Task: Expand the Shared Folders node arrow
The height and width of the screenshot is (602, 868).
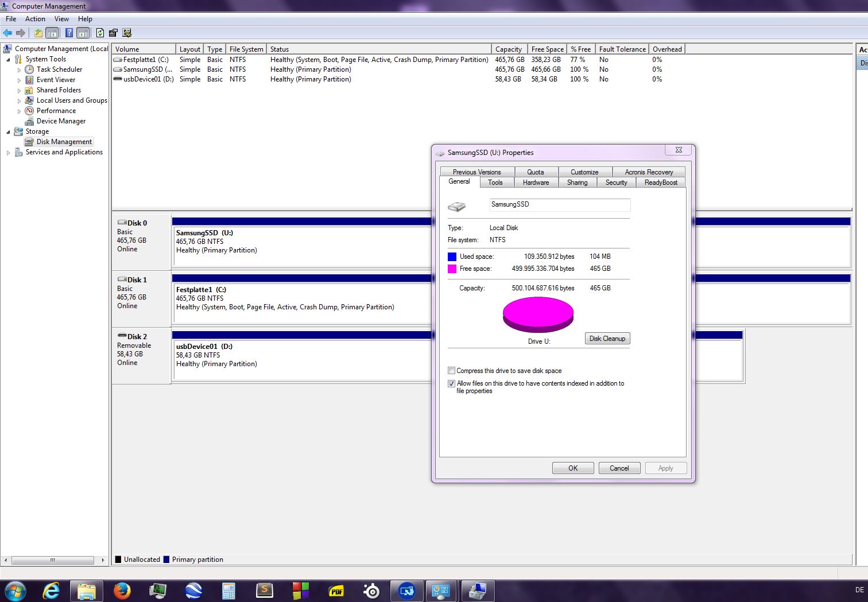Action: coord(19,91)
